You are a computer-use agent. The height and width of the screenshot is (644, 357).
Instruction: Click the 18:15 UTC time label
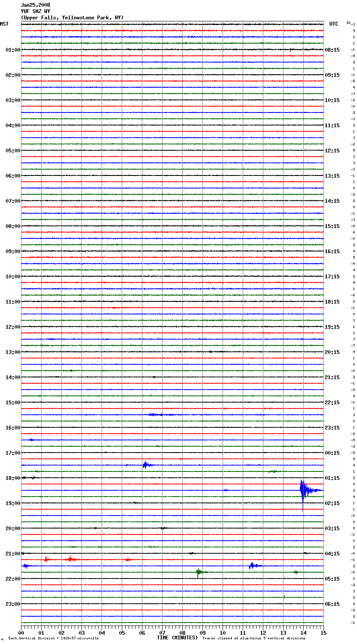332,302
